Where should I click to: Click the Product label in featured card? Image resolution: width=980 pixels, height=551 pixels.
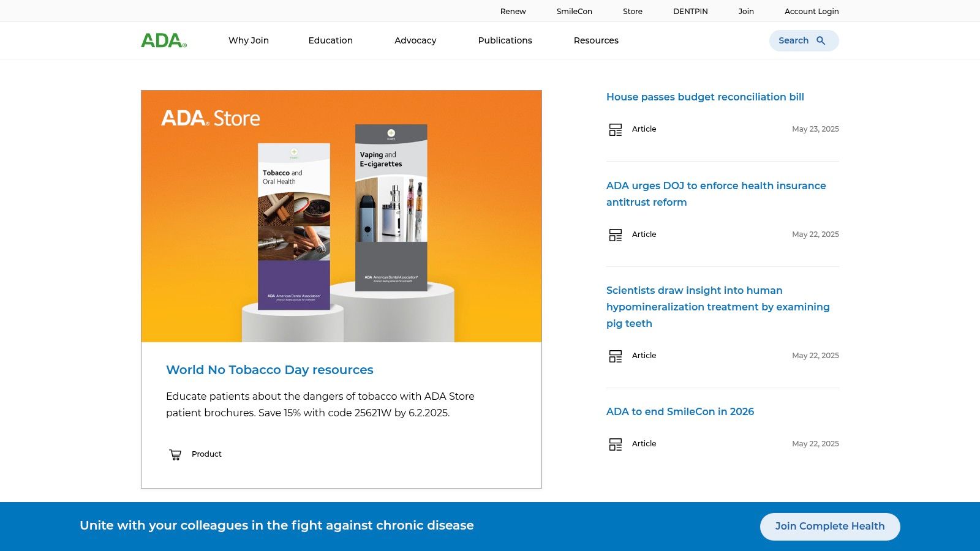(206, 454)
